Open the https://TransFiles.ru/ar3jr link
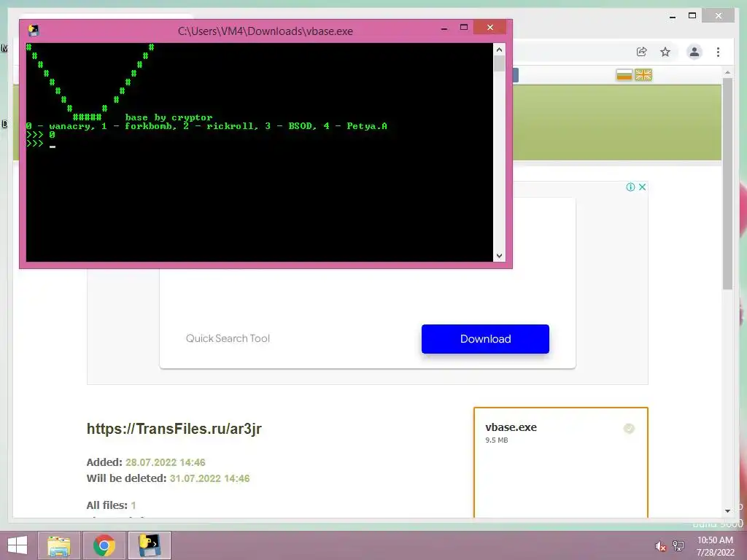Screen dimensions: 747x560 click(x=174, y=429)
